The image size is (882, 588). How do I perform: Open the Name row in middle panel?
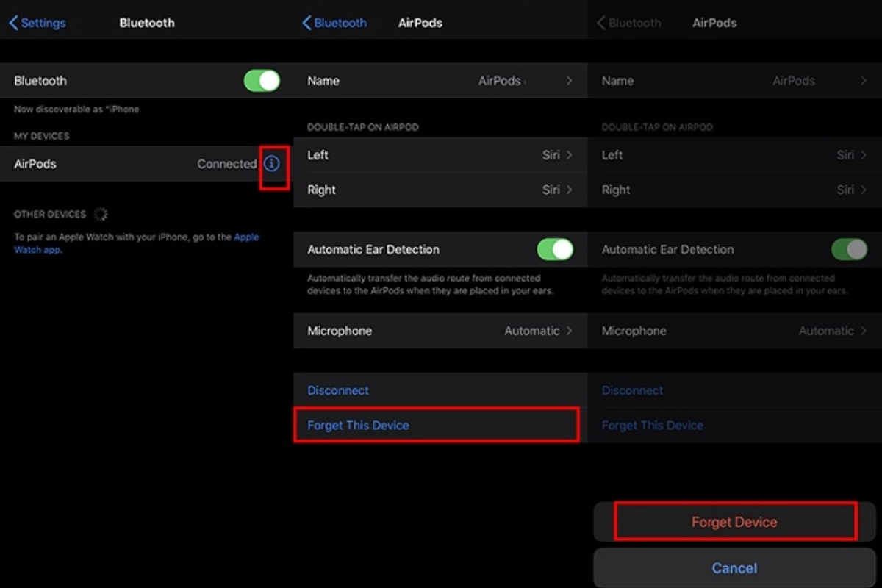point(440,81)
